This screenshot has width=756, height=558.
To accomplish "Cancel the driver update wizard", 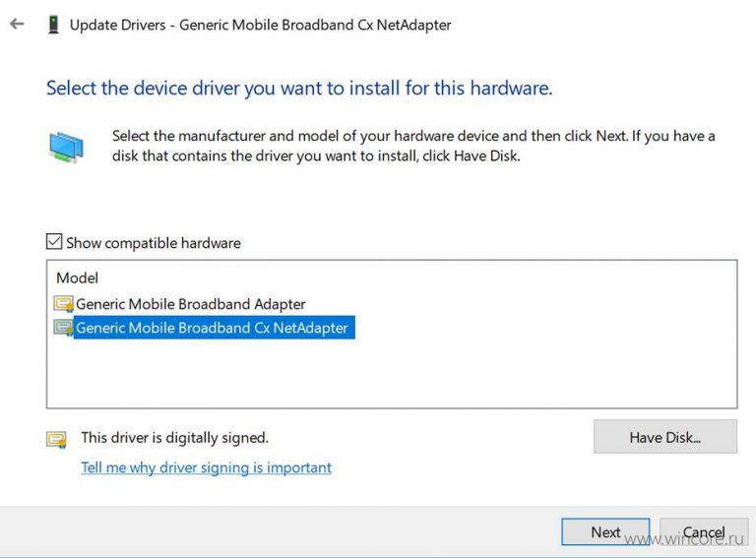I will pos(704,532).
